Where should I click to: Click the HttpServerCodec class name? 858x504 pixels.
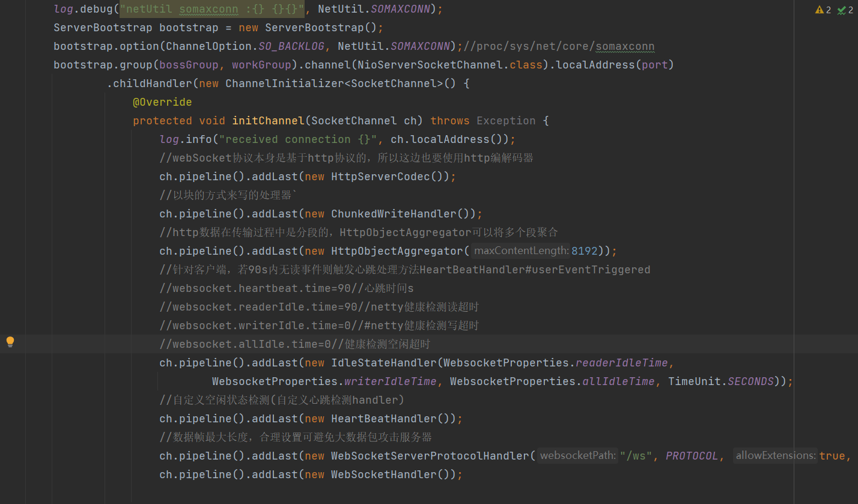[381, 177]
